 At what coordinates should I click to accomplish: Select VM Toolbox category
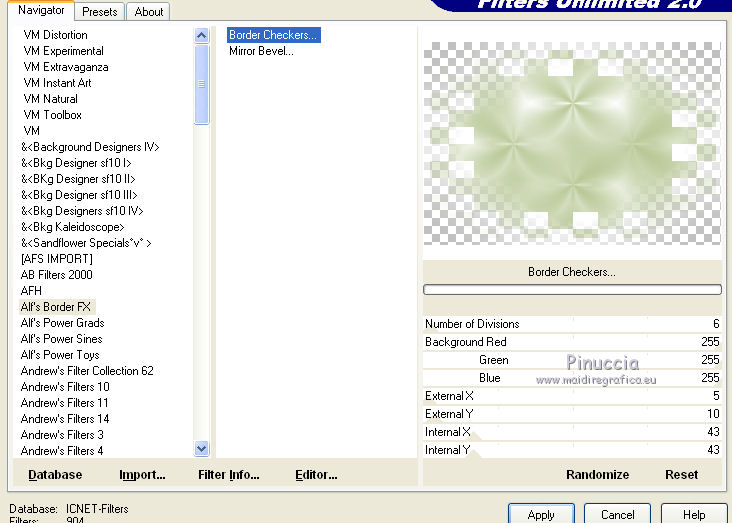coord(52,115)
